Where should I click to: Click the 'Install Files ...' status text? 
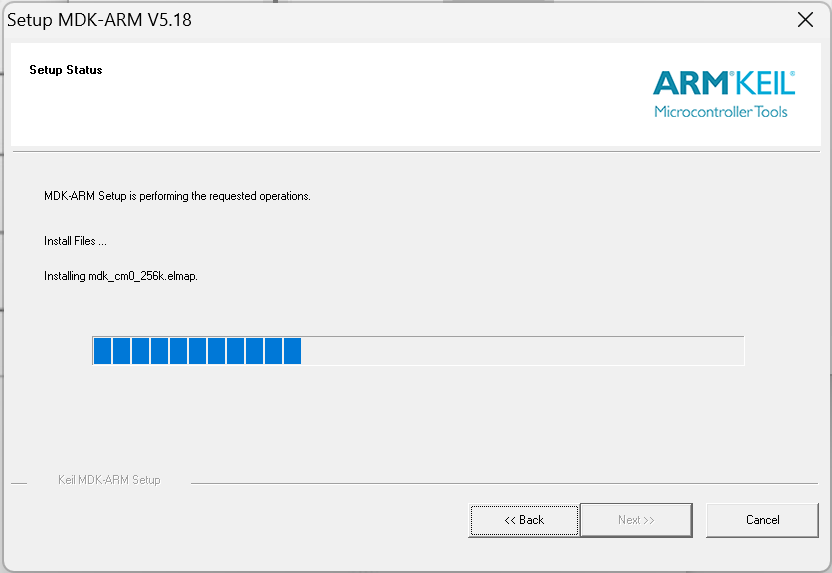(75, 241)
